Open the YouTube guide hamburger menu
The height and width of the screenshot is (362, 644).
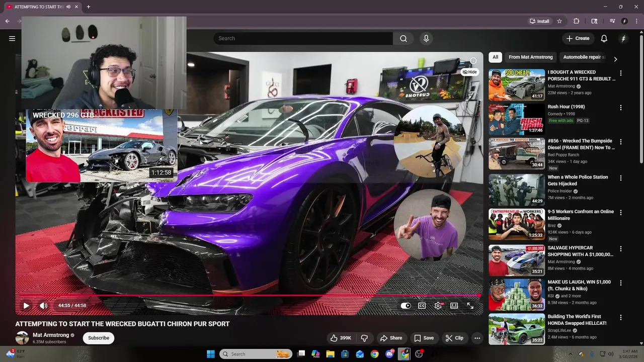12,38
